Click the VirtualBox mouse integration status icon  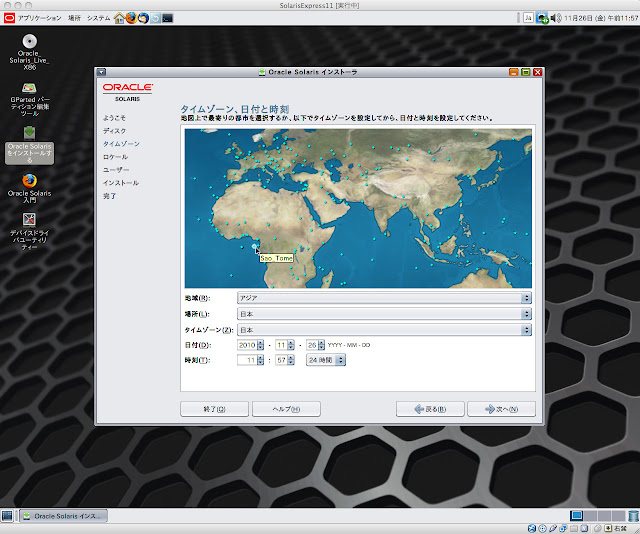pos(597,529)
